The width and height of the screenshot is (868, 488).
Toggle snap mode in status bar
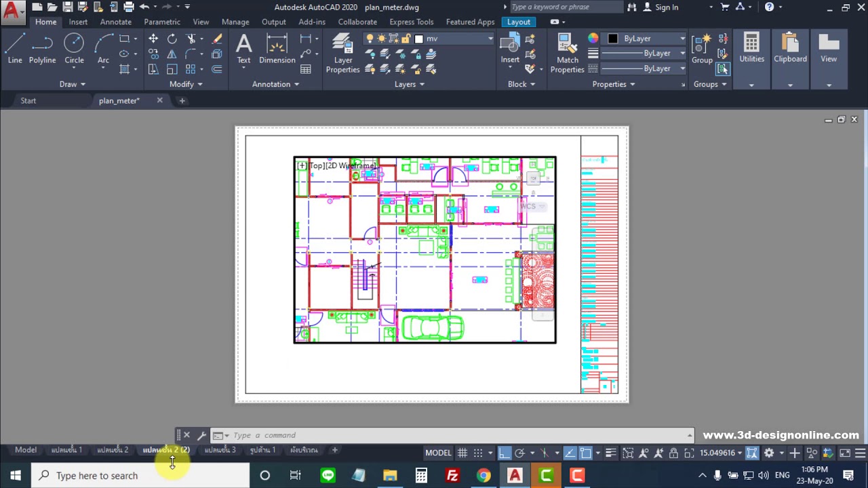[478, 453]
